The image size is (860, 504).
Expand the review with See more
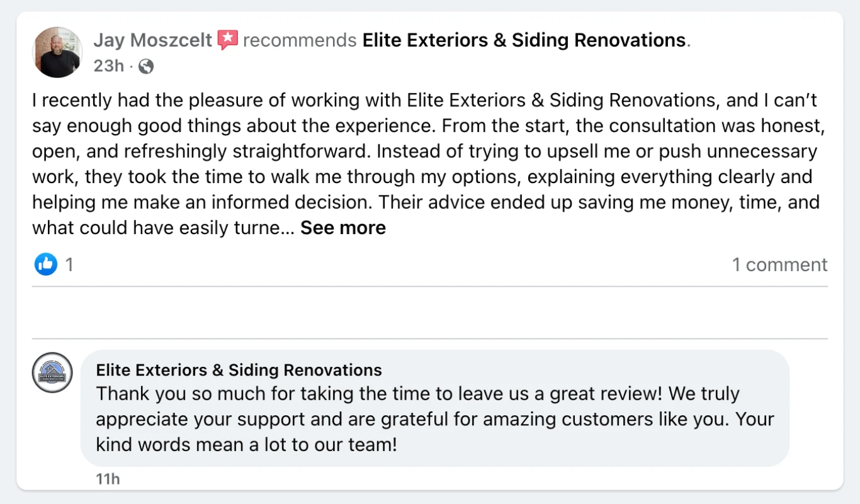[343, 228]
